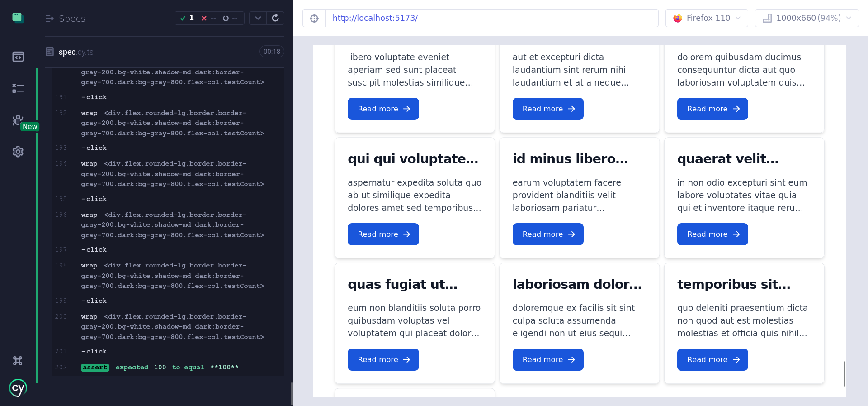Select the click command on line 201
This screenshot has height=406, width=868.
click(x=168, y=351)
